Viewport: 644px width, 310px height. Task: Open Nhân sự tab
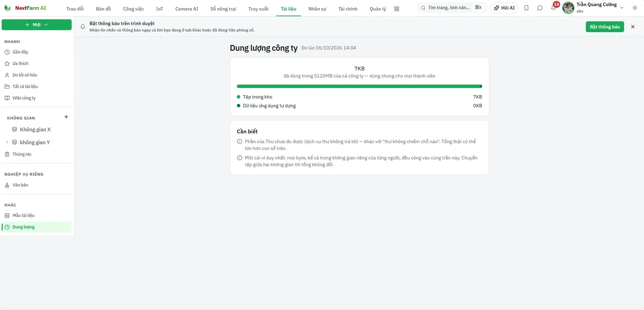pyautogui.click(x=317, y=9)
